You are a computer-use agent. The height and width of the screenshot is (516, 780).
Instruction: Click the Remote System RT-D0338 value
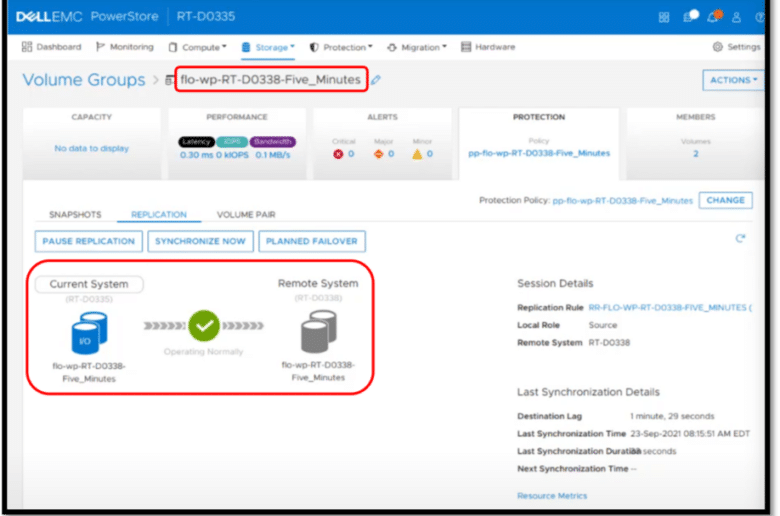point(609,342)
